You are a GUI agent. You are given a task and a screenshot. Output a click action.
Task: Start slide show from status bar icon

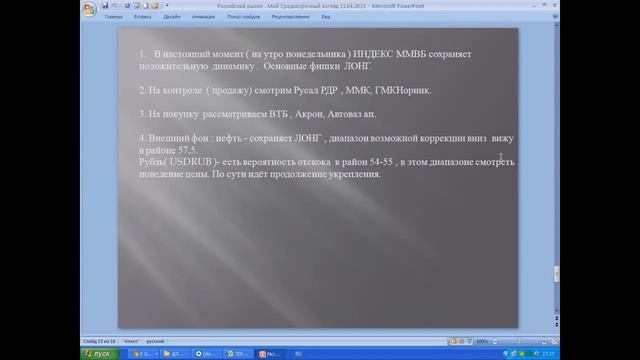click(x=469, y=341)
